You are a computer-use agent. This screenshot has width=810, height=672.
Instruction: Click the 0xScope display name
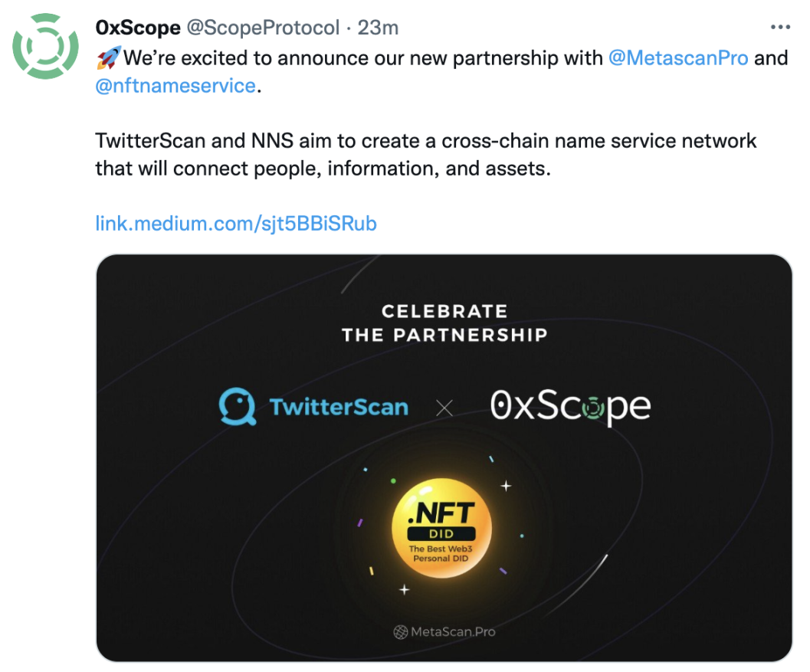(138, 28)
